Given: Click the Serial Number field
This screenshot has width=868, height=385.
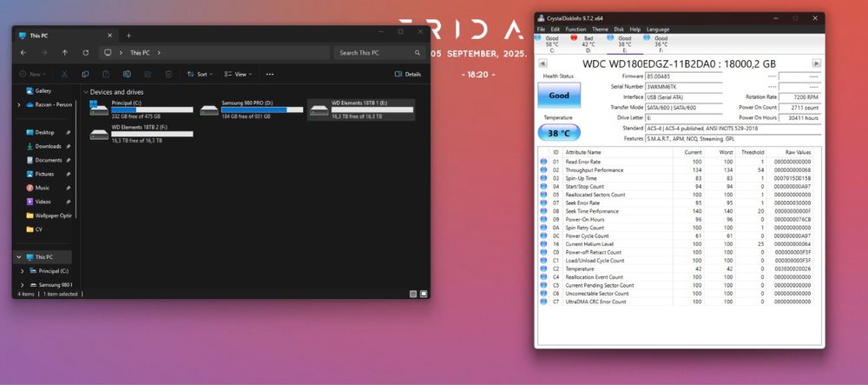Looking at the screenshot, I should pyautogui.click(x=684, y=87).
